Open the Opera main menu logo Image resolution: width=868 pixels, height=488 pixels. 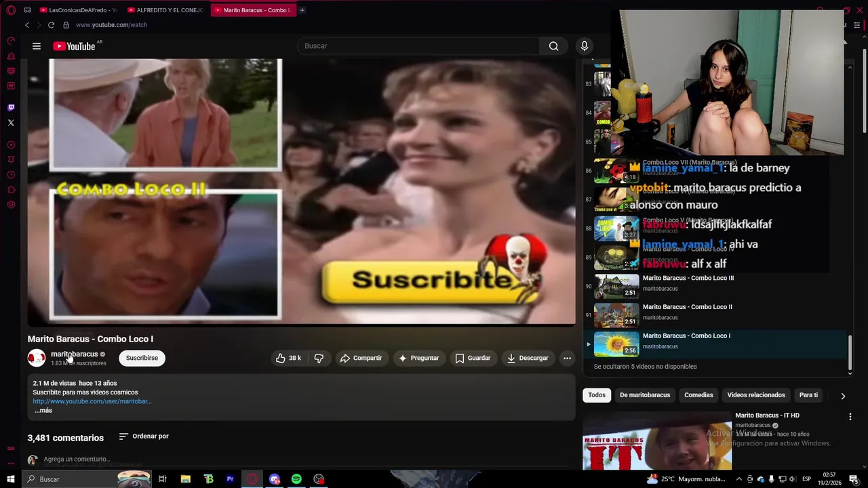click(x=11, y=10)
